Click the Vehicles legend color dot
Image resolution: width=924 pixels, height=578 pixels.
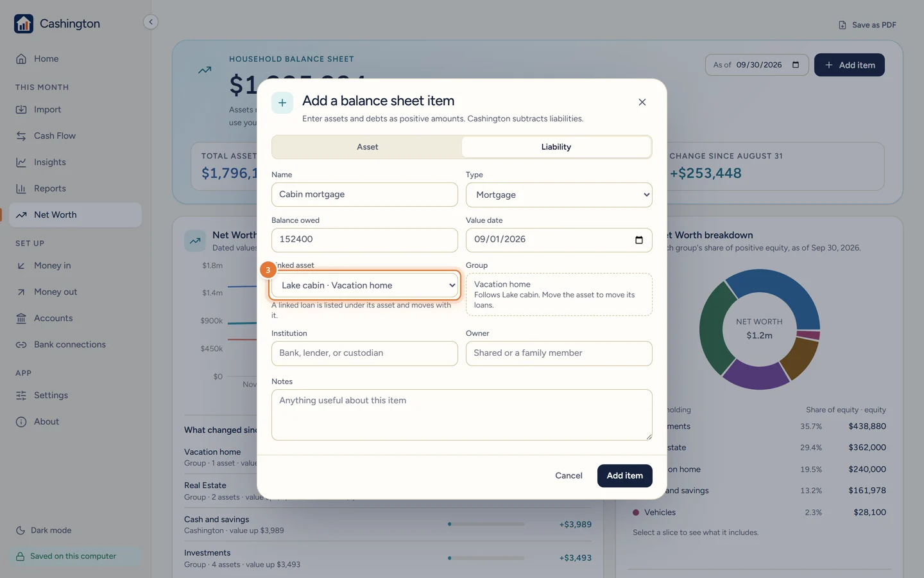tap(636, 512)
